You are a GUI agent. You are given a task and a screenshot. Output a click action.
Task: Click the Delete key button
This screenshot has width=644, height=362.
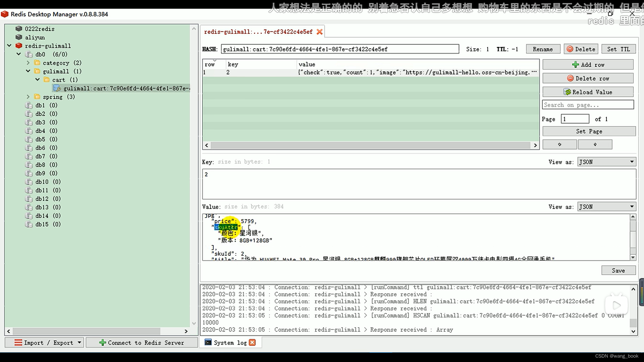pos(581,49)
